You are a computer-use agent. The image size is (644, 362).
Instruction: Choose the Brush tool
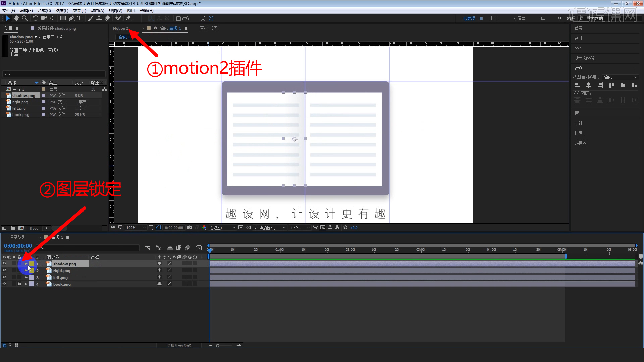[x=91, y=18]
